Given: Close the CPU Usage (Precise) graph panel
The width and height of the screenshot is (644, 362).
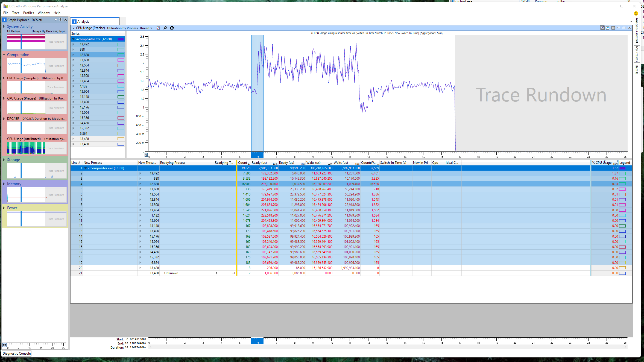Looking at the screenshot, I should click(x=630, y=28).
